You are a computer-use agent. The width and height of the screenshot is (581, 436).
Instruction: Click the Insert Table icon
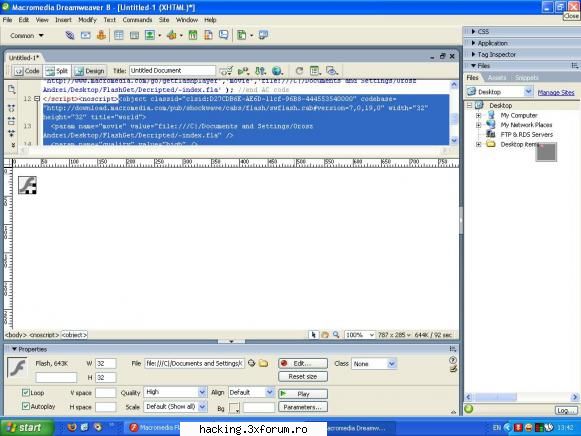click(x=119, y=36)
